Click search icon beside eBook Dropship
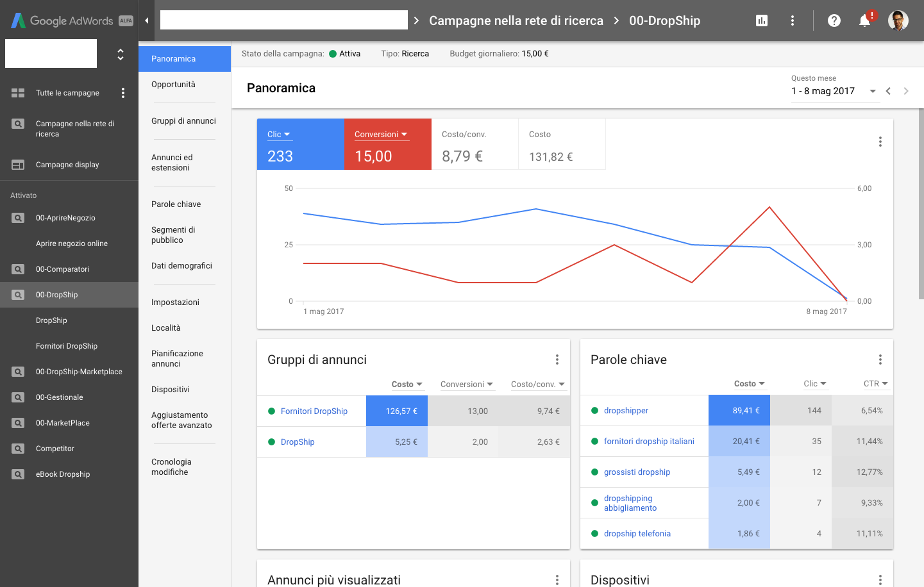The width and height of the screenshot is (924, 587). click(18, 474)
